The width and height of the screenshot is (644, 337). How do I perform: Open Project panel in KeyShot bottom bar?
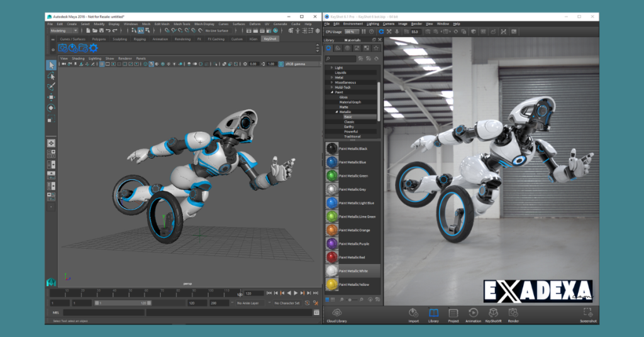[453, 316]
